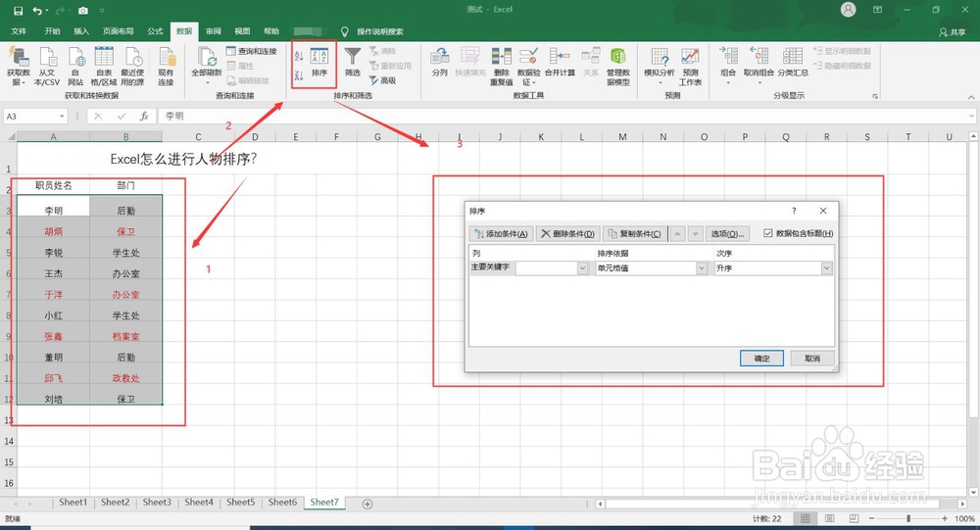Click the fx insert function icon

144,117
